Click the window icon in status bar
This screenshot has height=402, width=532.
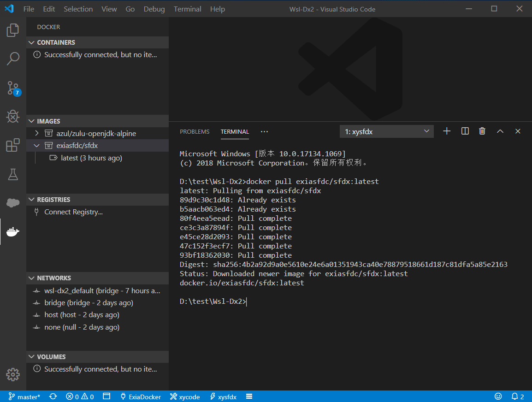(106, 396)
